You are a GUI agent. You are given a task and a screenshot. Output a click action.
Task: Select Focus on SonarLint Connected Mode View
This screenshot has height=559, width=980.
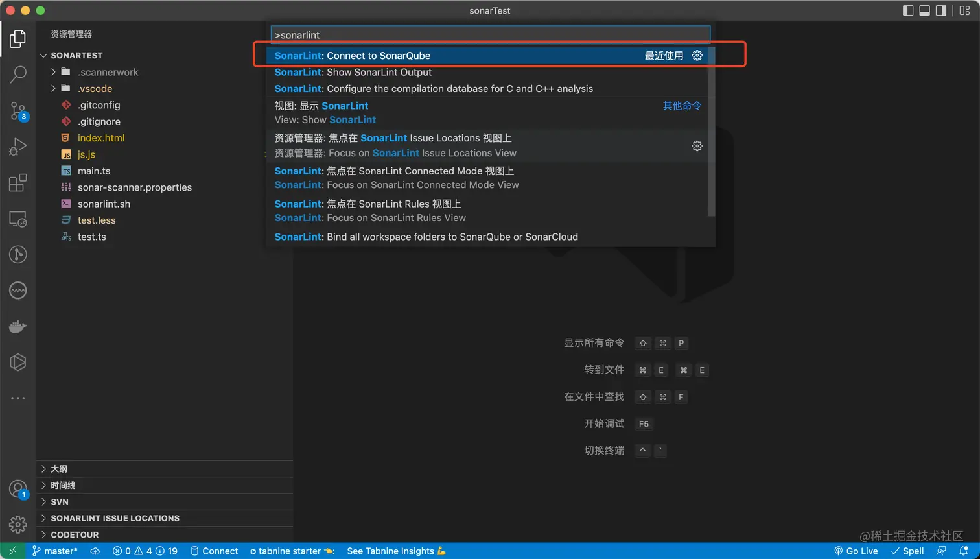pyautogui.click(x=491, y=178)
